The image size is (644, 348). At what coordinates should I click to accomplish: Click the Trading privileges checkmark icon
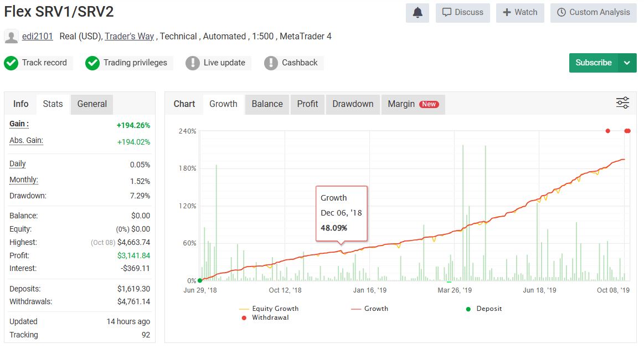tap(92, 63)
